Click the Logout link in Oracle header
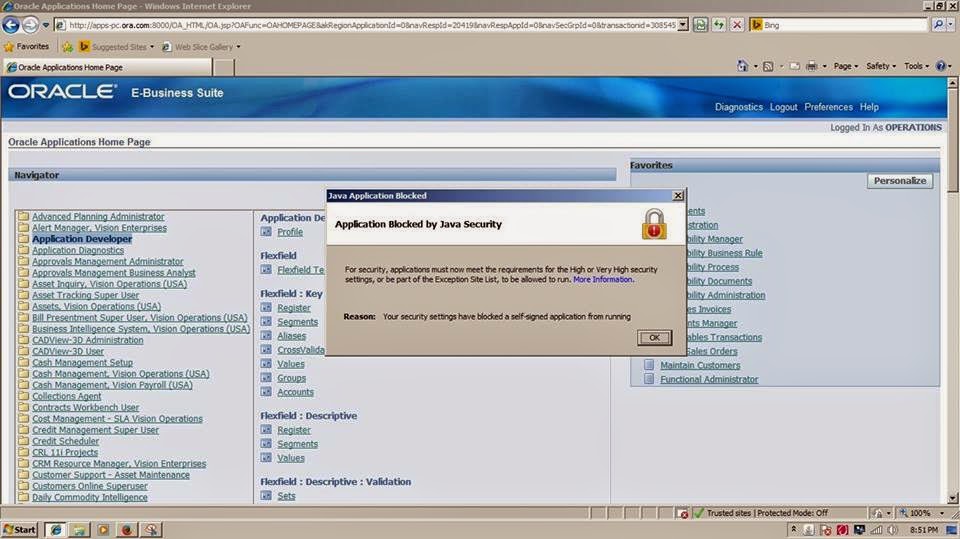960x539 pixels. tap(784, 107)
